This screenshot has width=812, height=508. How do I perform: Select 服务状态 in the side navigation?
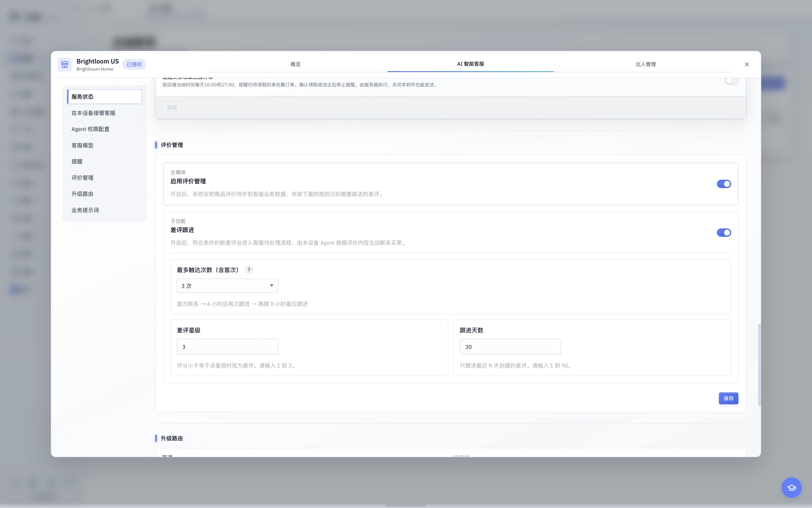click(x=104, y=97)
